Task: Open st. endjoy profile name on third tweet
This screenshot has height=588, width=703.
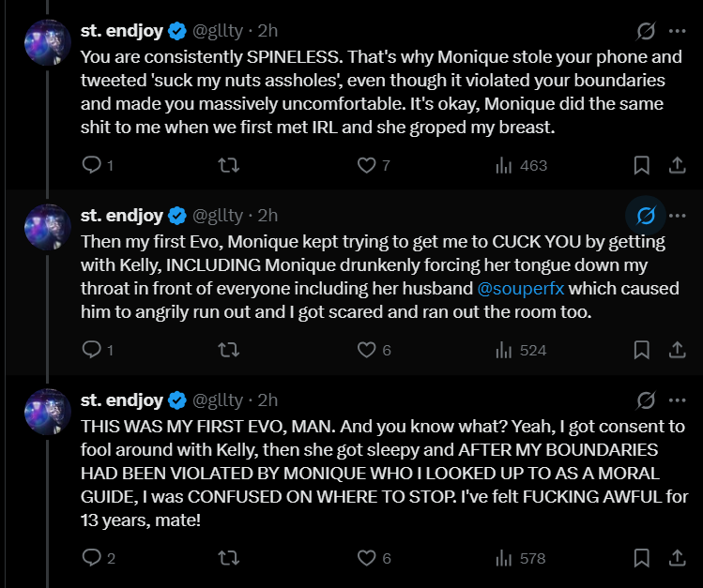Action: (122, 400)
